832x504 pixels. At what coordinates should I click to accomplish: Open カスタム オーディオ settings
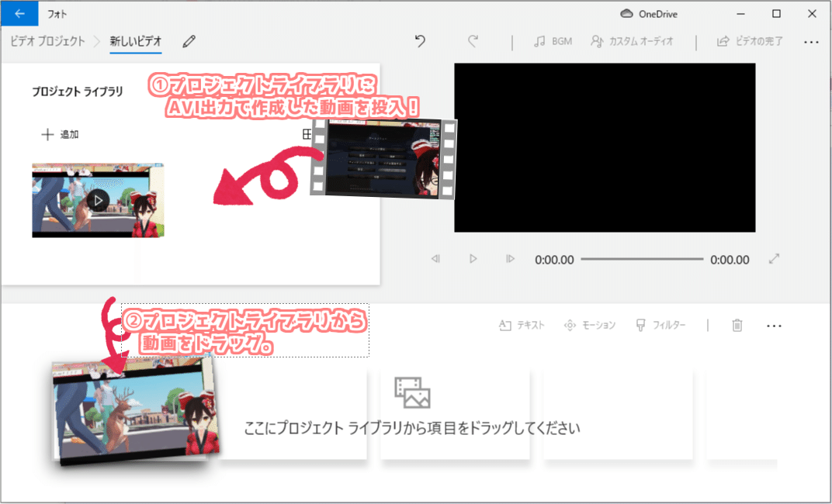click(x=632, y=41)
